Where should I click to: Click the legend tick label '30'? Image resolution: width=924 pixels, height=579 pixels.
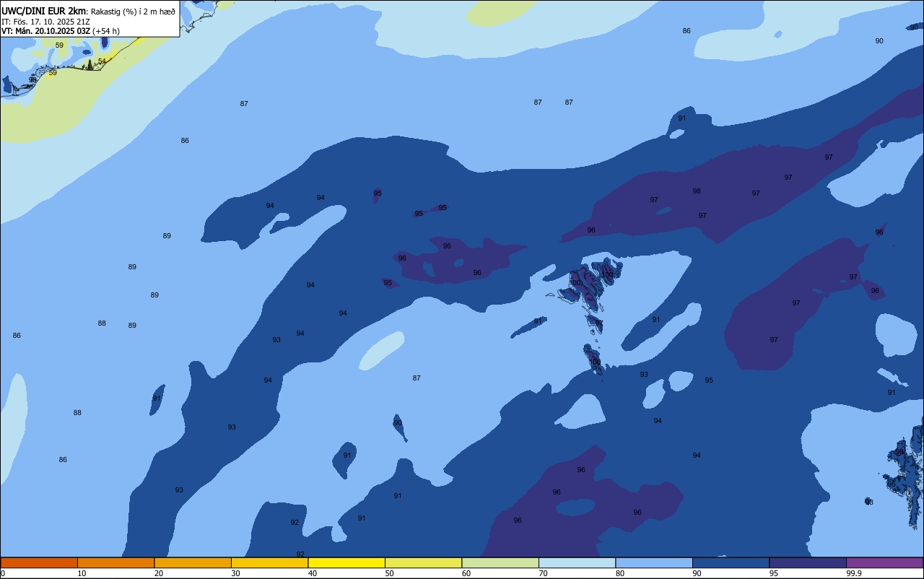[235, 573]
